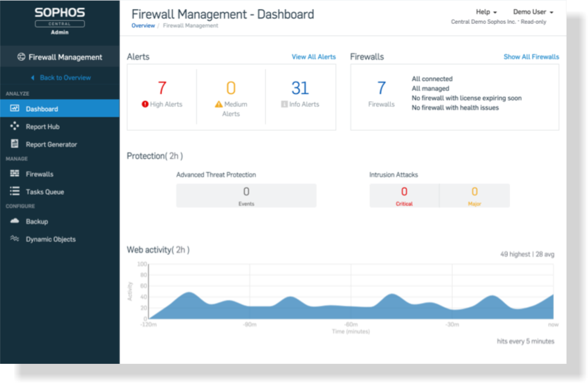Open Dynamic Objects under Configure
The width and height of the screenshot is (588, 383).
pyautogui.click(x=60, y=239)
